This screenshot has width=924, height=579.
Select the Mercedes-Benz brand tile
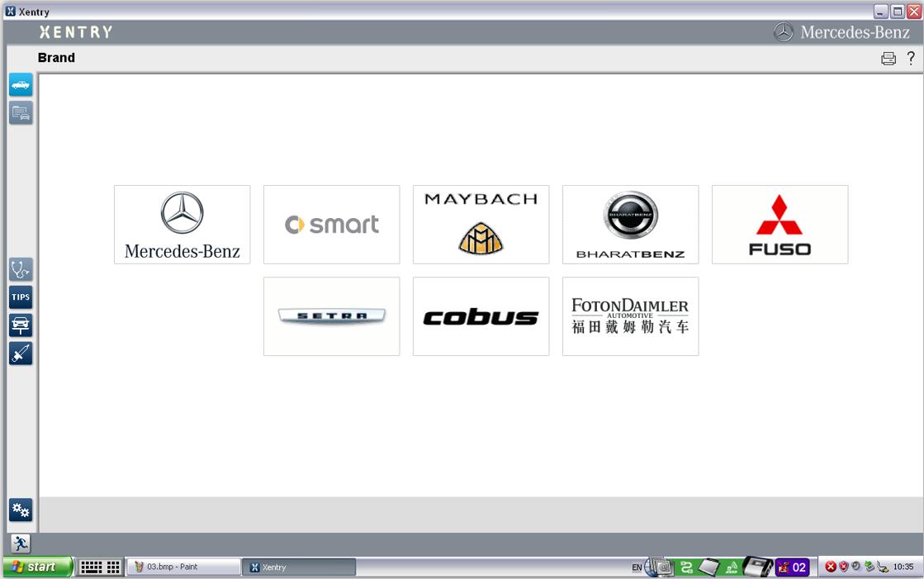182,225
